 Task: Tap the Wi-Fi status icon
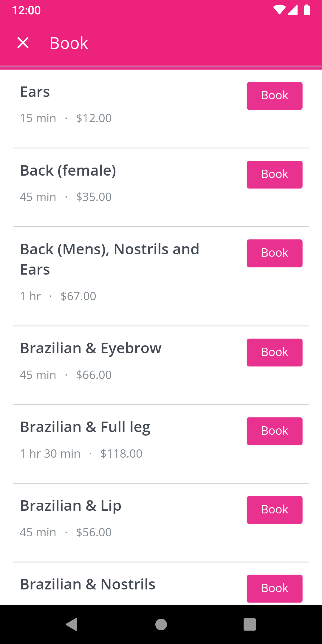279,10
